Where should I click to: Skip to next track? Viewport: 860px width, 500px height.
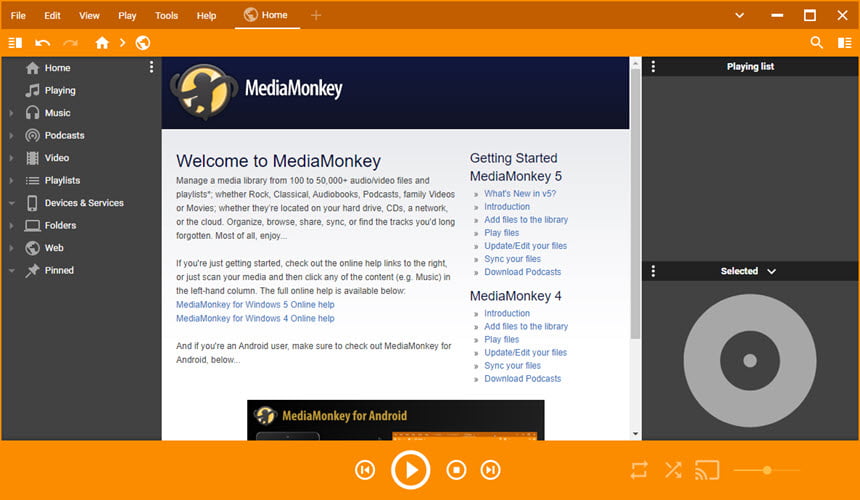(490, 470)
